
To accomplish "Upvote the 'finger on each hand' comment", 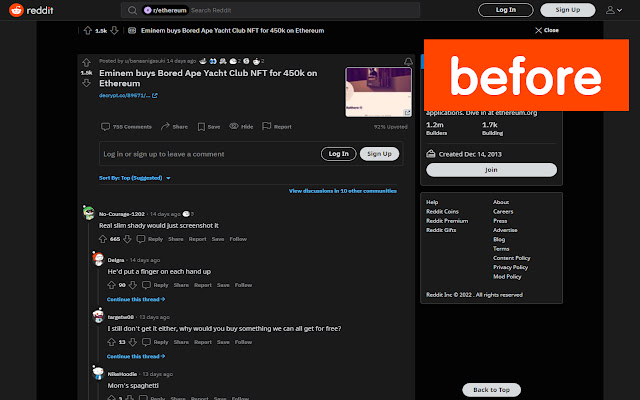I will (x=111, y=285).
